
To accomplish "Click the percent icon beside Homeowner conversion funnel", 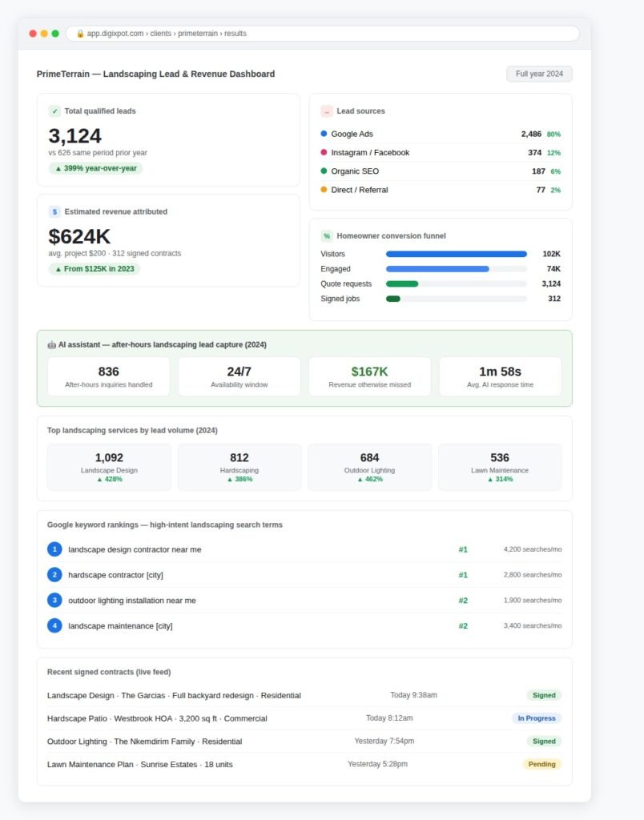I will (327, 236).
